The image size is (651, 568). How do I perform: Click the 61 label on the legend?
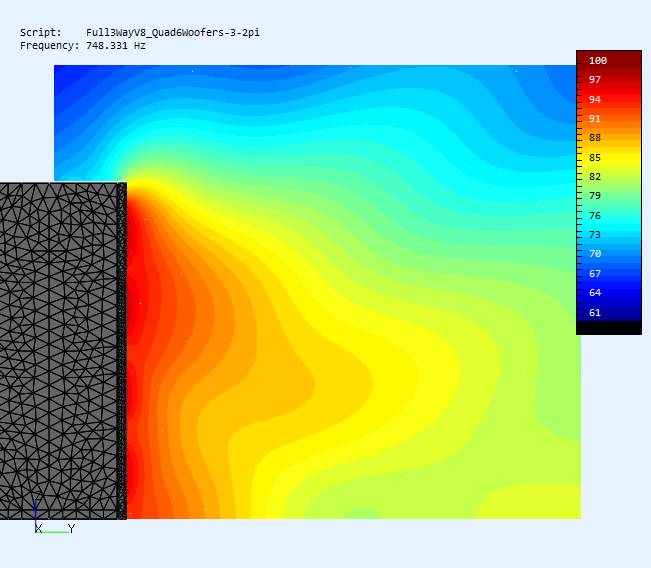click(x=595, y=313)
